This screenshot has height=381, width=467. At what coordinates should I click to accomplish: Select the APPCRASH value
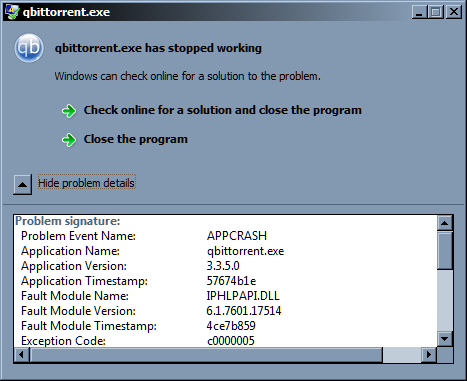click(237, 236)
